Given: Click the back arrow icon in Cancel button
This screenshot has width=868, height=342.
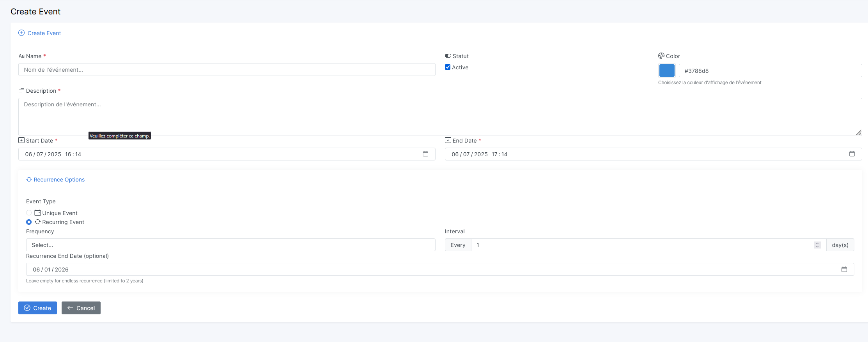Looking at the screenshot, I should point(70,308).
